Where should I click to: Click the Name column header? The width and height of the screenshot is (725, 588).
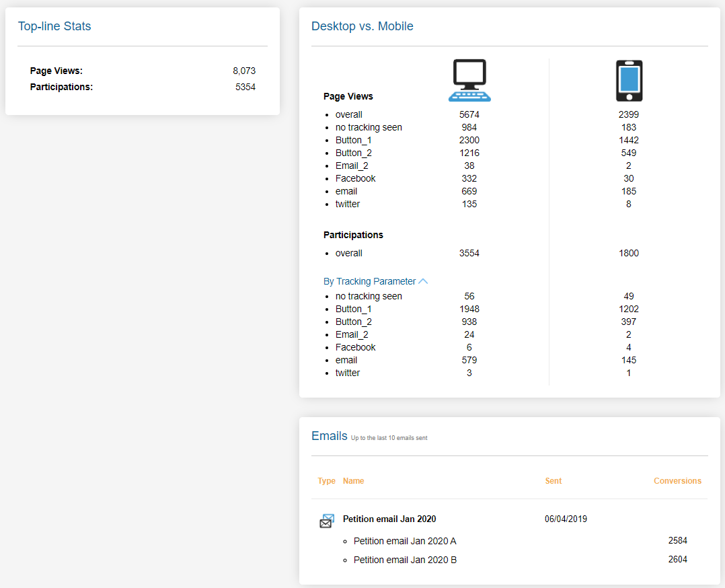pyautogui.click(x=353, y=480)
